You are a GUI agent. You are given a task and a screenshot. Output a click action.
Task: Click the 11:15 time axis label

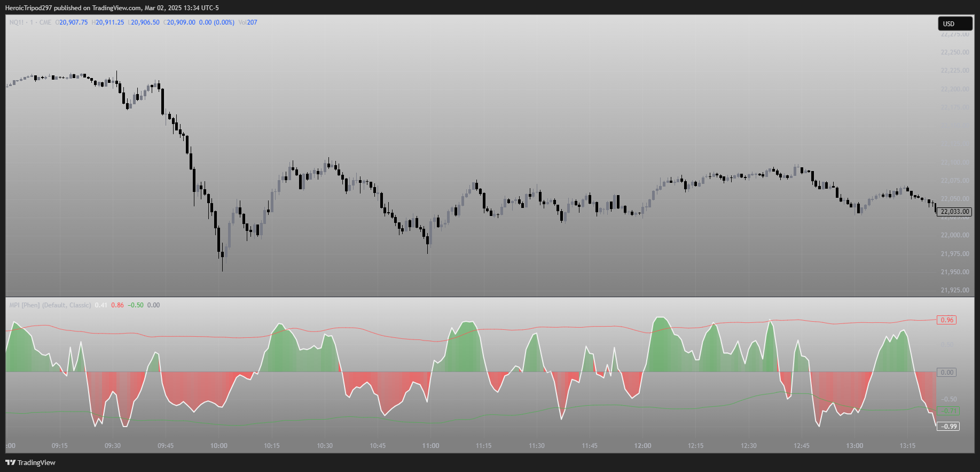point(484,446)
